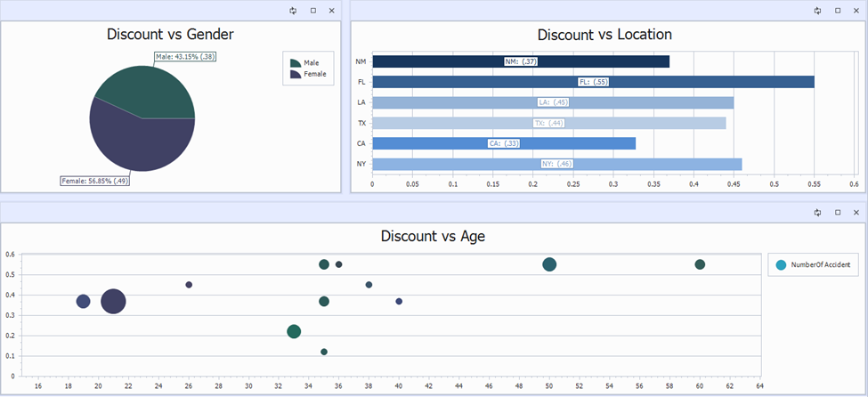Screen dimensions: 868x397
Task: Click the Male legend text
Action: 311,63
